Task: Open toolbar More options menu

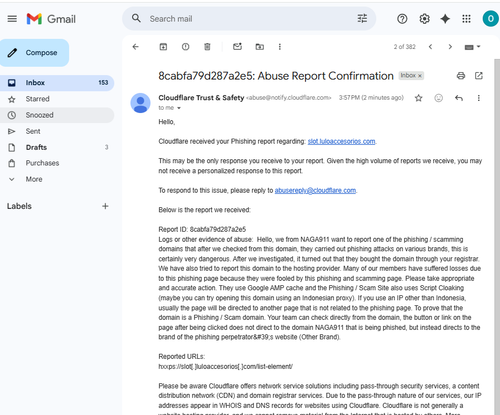Action: pyautogui.click(x=280, y=47)
